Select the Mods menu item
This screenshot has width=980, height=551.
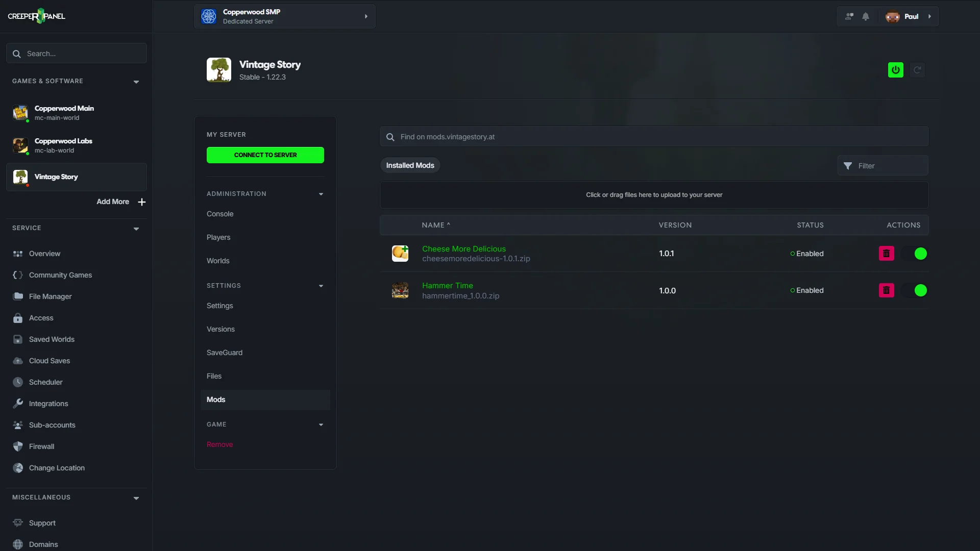pos(265,399)
